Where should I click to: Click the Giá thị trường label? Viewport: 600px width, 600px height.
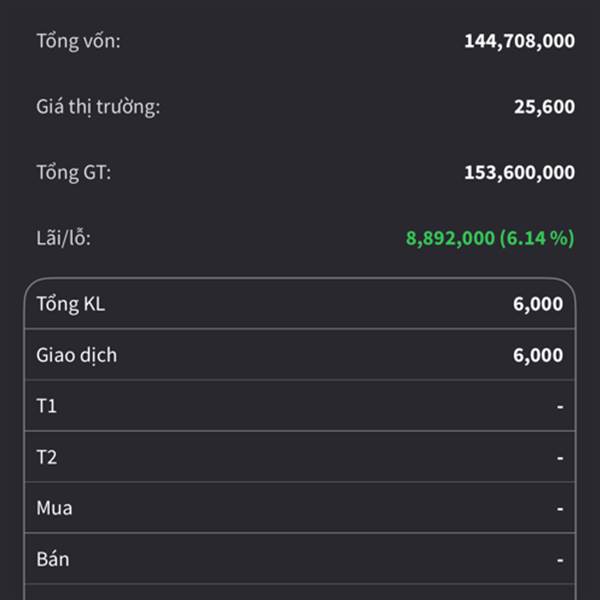coord(98,107)
